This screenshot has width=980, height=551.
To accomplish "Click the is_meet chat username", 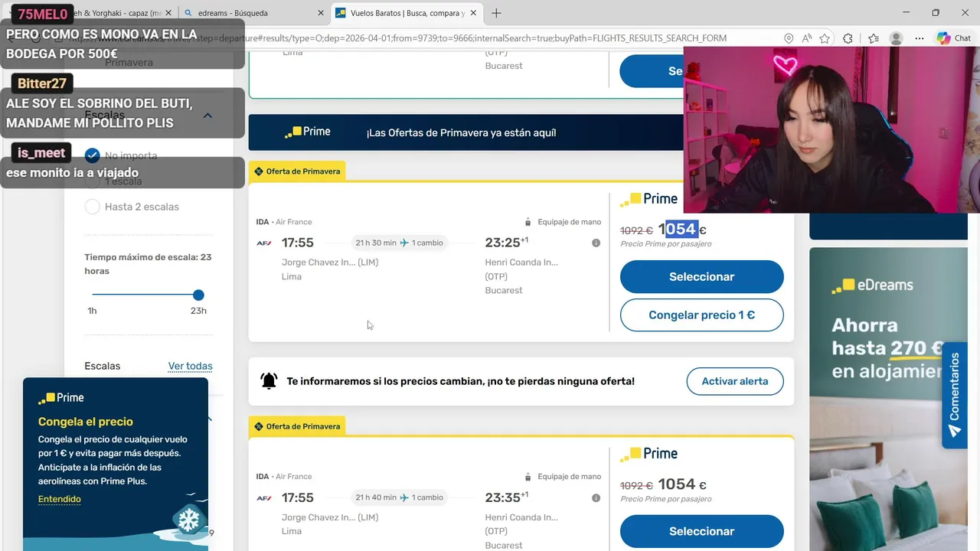I will [x=41, y=153].
